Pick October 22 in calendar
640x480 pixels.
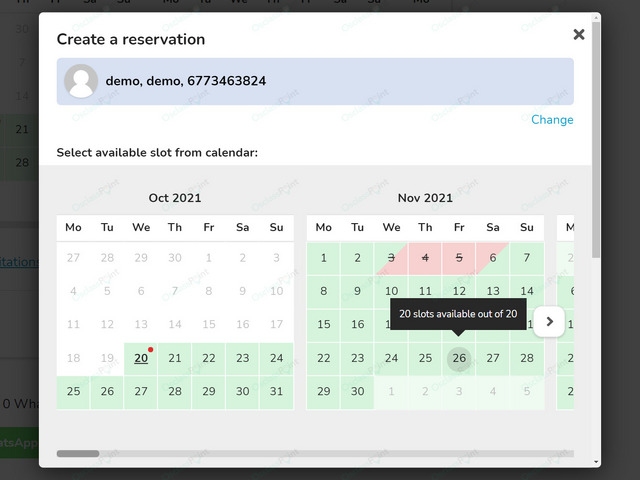tap(209, 358)
